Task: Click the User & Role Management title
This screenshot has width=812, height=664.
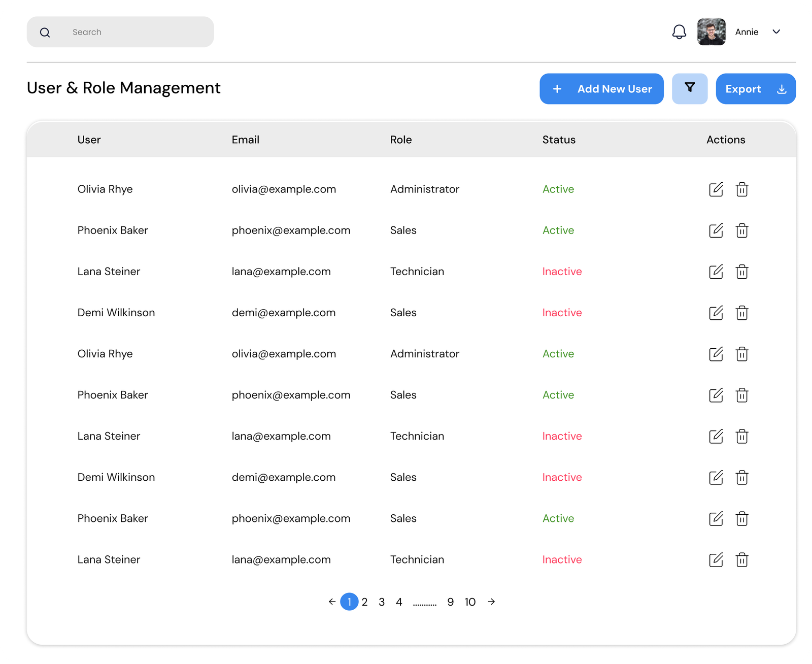Action: point(124,88)
